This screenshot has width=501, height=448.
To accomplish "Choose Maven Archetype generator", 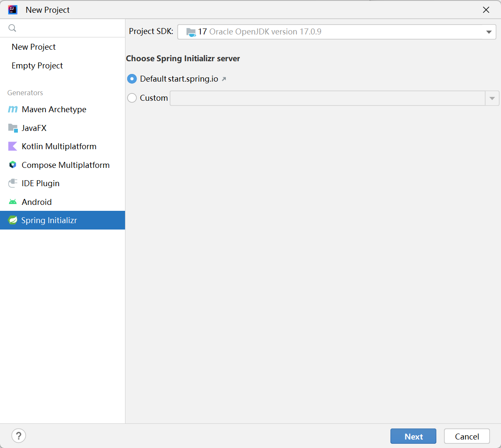I will click(x=62, y=109).
